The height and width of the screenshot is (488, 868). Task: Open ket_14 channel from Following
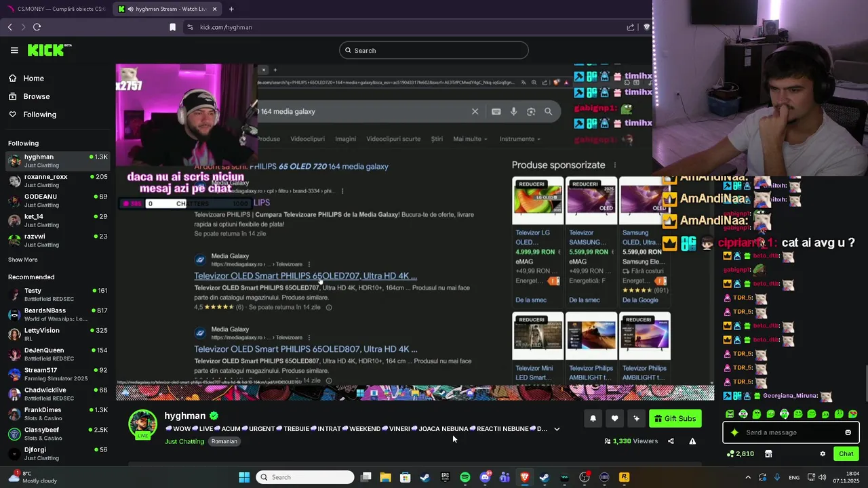click(x=58, y=220)
